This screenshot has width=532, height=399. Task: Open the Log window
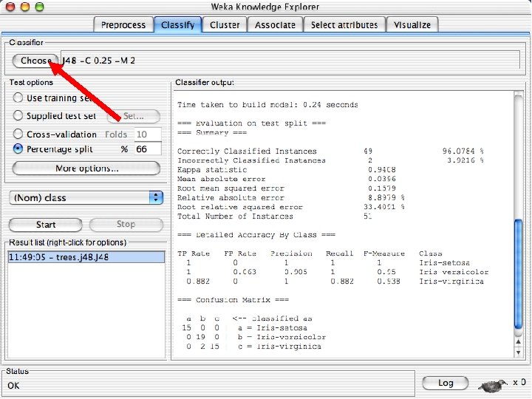(x=445, y=383)
